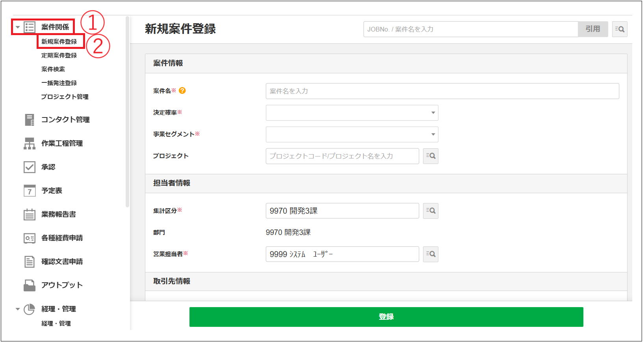Viewport: 644px width, 343px height.
Task: Select 定期案件登録 in the sidebar menu
Action: 59,56
